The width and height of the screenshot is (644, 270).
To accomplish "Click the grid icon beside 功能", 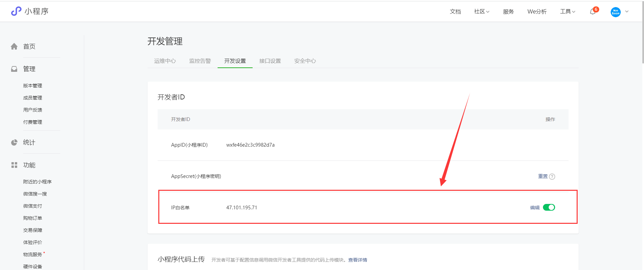I will 14,165.
